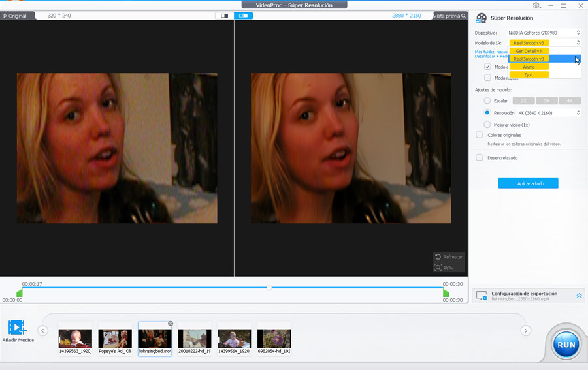Go to next media with right arrow
The width and height of the screenshot is (588, 370).
tap(526, 331)
